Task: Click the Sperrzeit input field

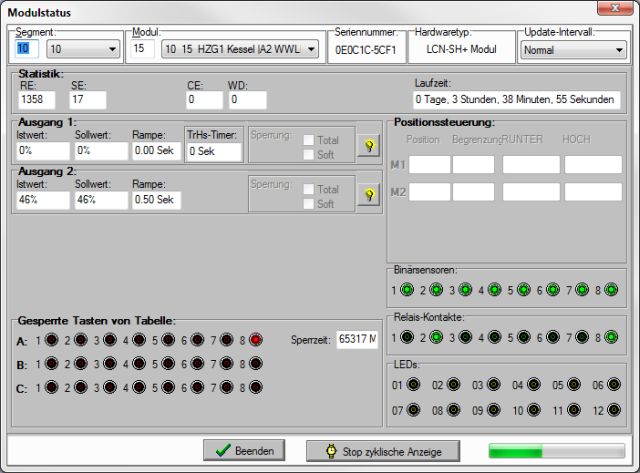Action: 357,340
